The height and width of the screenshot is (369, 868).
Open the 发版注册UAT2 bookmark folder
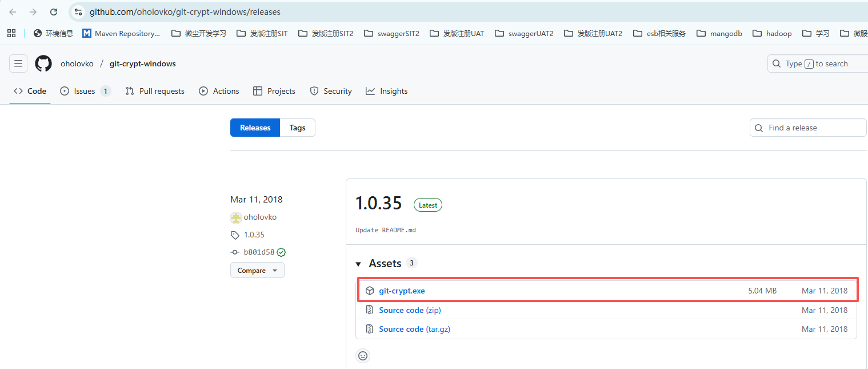pyautogui.click(x=593, y=33)
